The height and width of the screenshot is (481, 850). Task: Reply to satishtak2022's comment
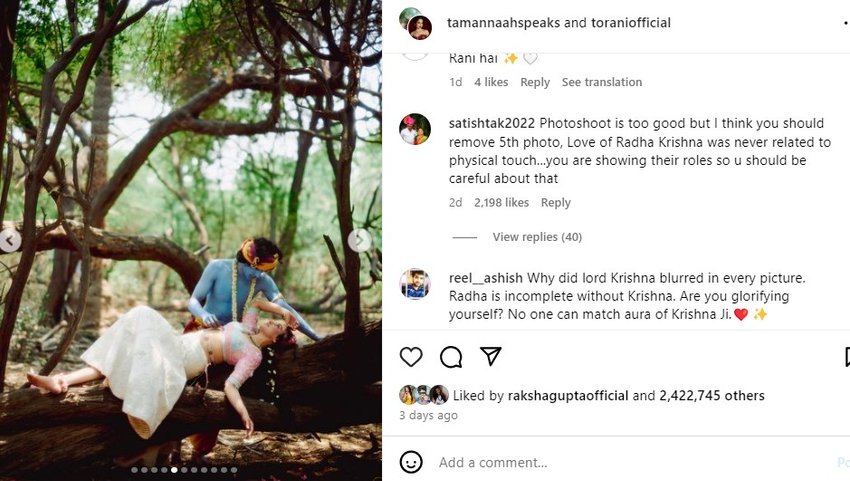click(556, 203)
